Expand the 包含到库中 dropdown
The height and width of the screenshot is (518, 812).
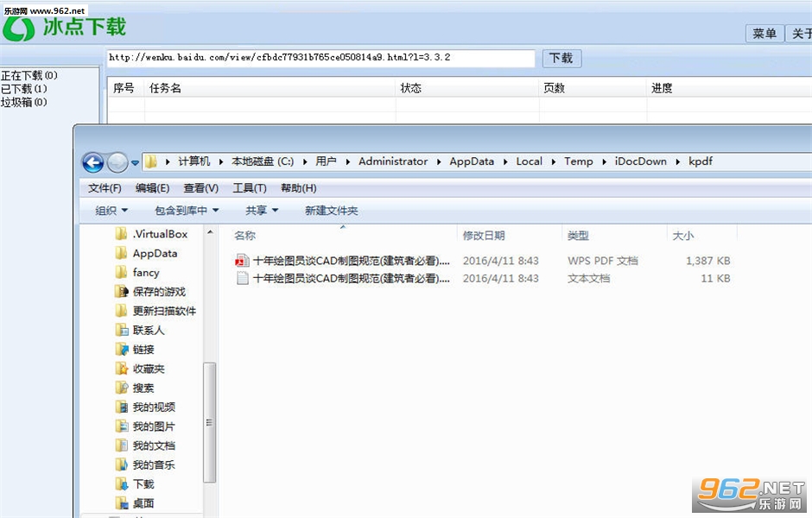(x=187, y=211)
